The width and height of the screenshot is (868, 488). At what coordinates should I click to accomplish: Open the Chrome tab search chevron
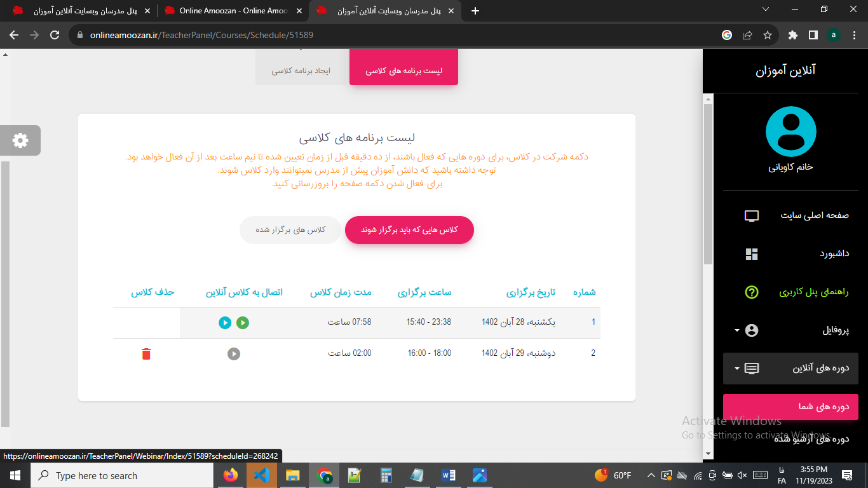(766, 10)
